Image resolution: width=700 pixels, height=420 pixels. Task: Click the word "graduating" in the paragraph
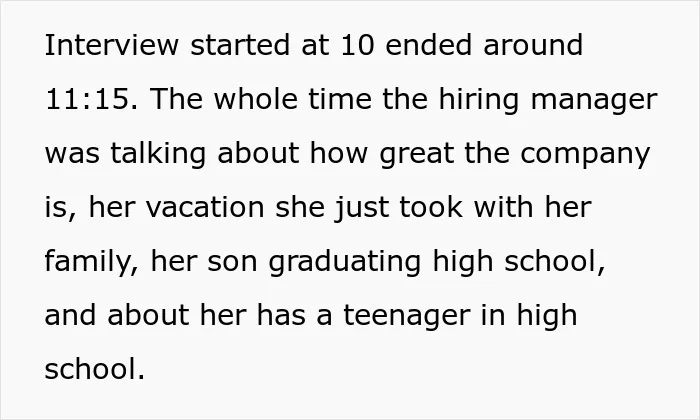[x=345, y=262]
